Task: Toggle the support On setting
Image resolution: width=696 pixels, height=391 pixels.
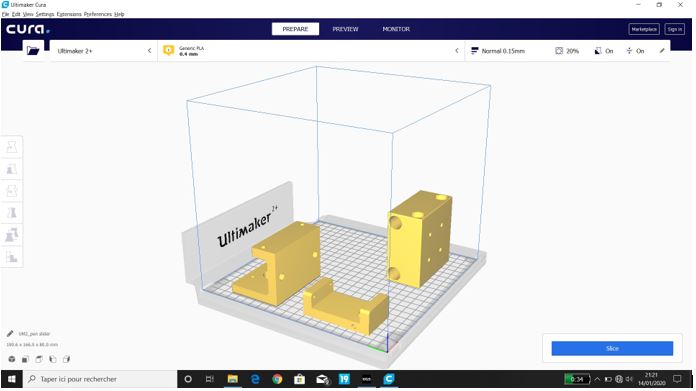Action: click(x=604, y=51)
